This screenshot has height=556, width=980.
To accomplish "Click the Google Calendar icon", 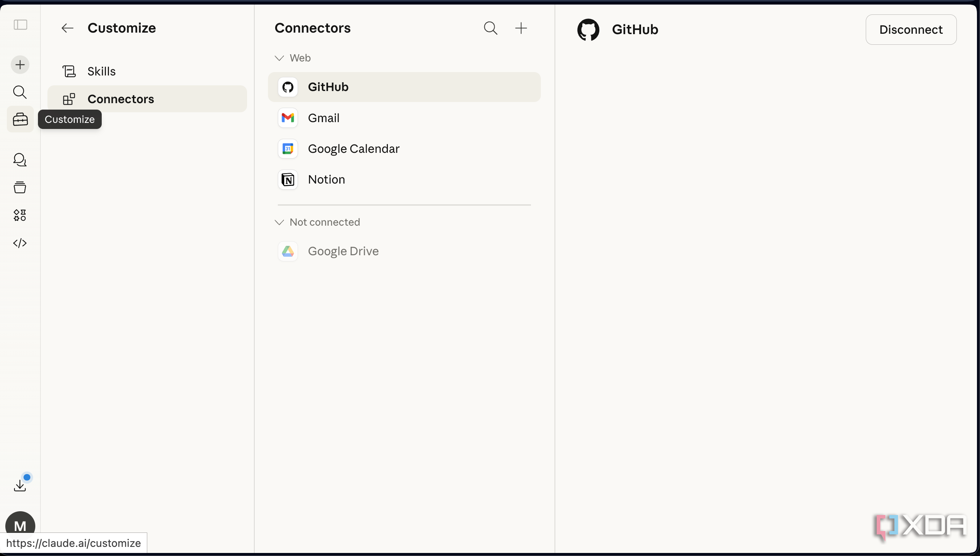I will pyautogui.click(x=288, y=149).
